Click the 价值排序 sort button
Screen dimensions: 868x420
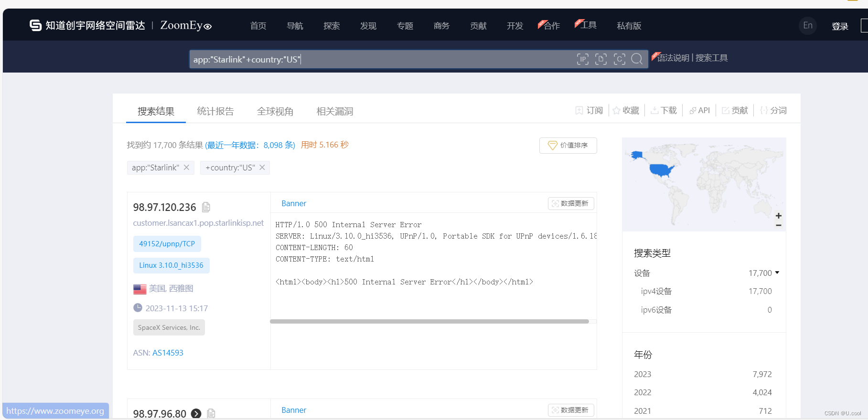pos(568,146)
